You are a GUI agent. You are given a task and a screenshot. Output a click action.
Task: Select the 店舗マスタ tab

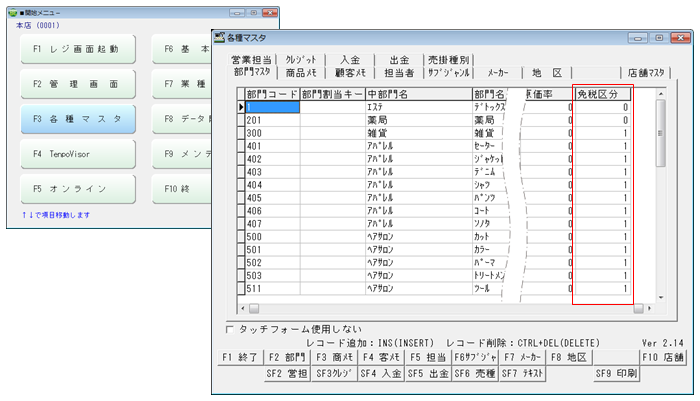645,73
